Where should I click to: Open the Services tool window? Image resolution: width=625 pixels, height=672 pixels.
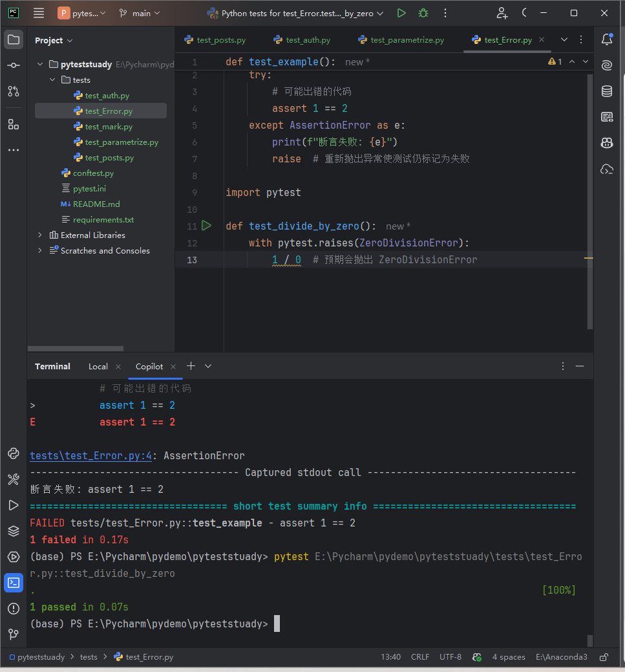14,557
